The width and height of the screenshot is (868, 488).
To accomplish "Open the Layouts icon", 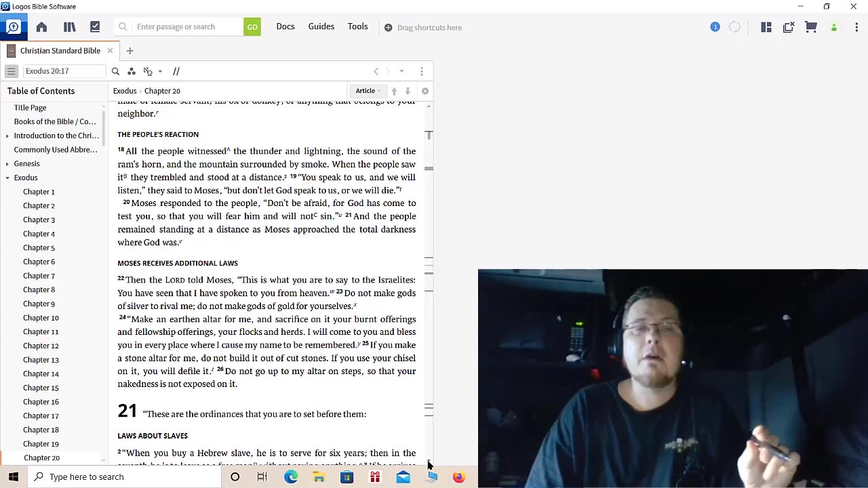I will coord(766,27).
